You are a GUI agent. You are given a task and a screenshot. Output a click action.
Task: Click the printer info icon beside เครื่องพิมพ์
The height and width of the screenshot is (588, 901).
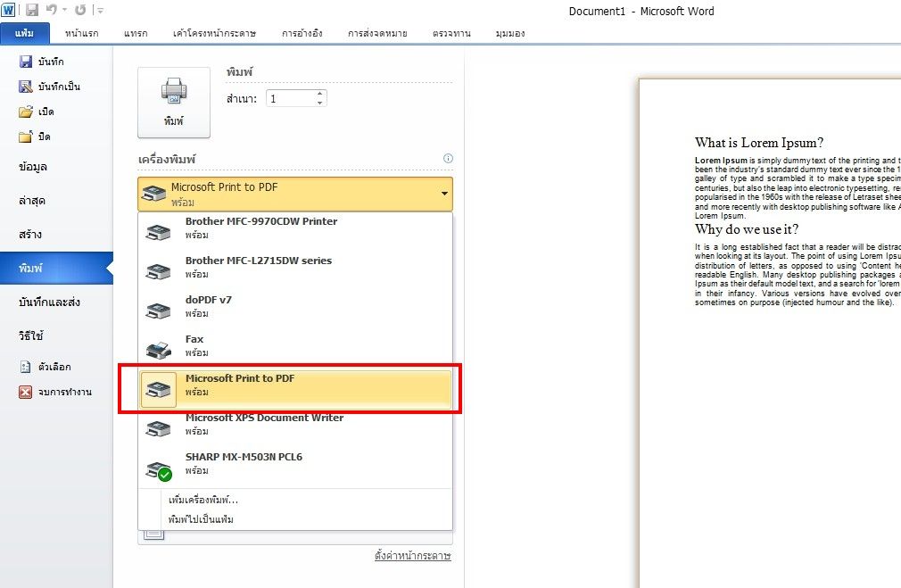click(448, 159)
